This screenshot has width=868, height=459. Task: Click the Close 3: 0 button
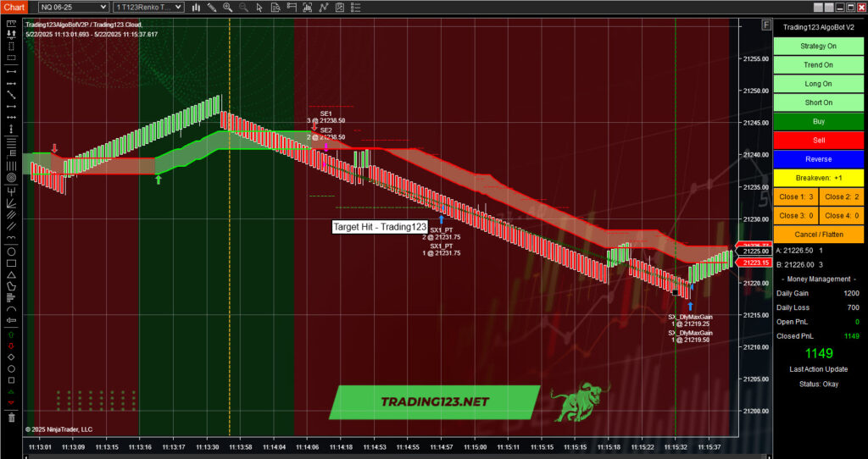pyautogui.click(x=796, y=216)
